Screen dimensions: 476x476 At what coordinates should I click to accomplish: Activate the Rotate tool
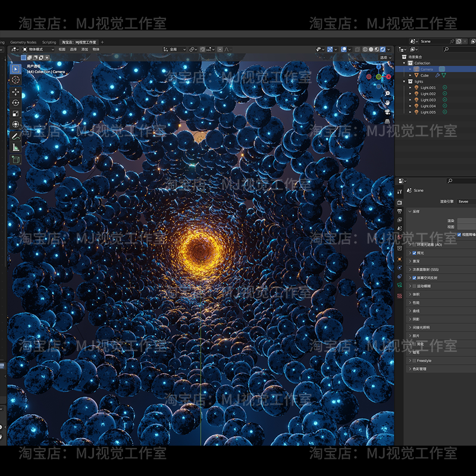coord(15,103)
